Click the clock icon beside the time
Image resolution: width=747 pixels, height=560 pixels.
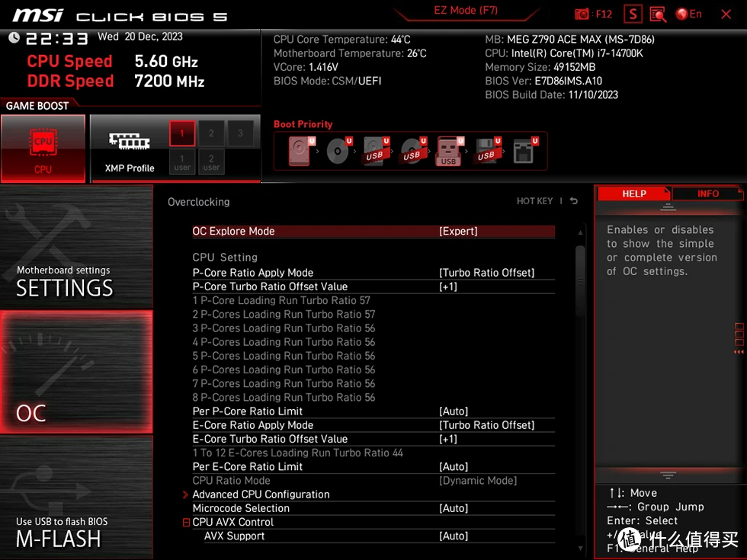(14, 37)
